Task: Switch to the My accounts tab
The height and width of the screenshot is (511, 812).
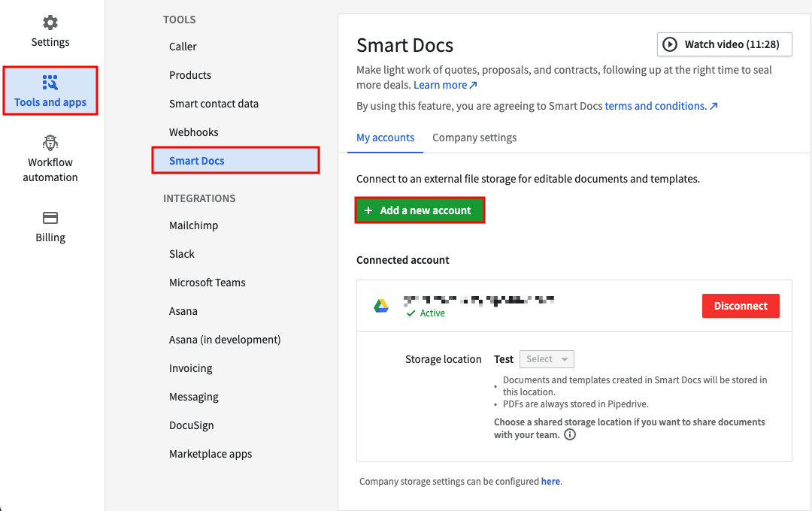Action: (385, 138)
